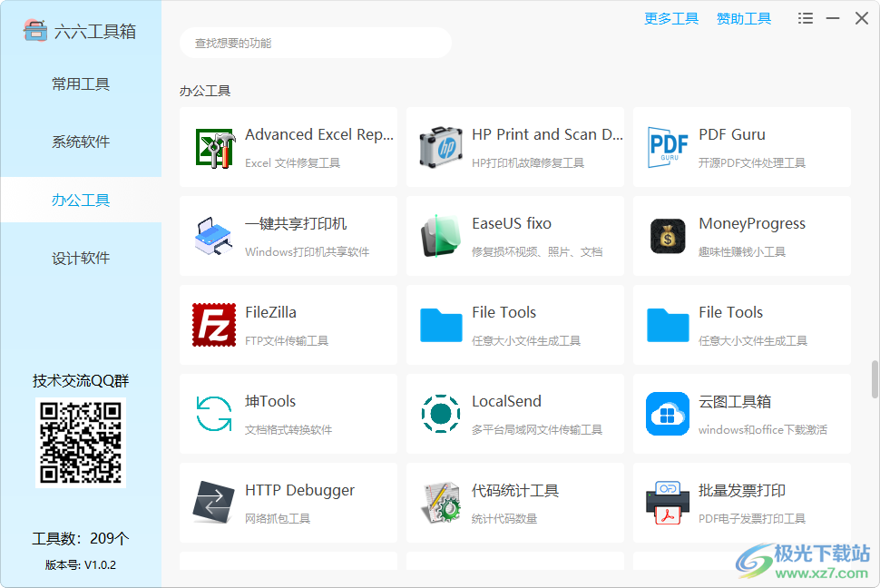Click the 赞助工具 link

click(744, 18)
